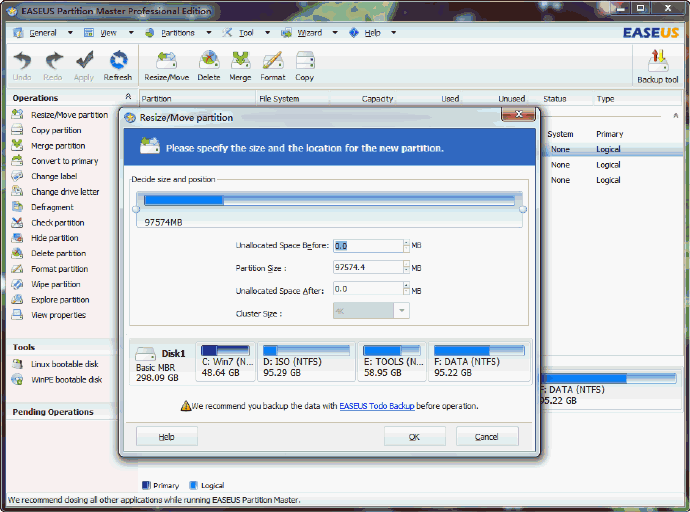The width and height of the screenshot is (690, 512).
Task: Select Resize/Move partition in Operations list
Action: pyautogui.click(x=70, y=115)
